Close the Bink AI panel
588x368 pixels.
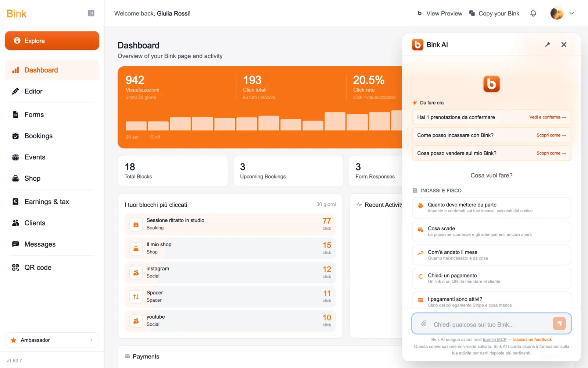(564, 45)
